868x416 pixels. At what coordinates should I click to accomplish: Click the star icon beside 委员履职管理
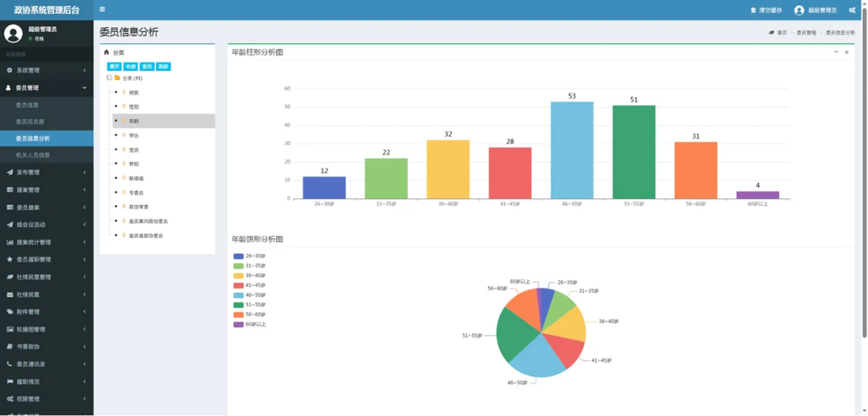click(x=10, y=260)
